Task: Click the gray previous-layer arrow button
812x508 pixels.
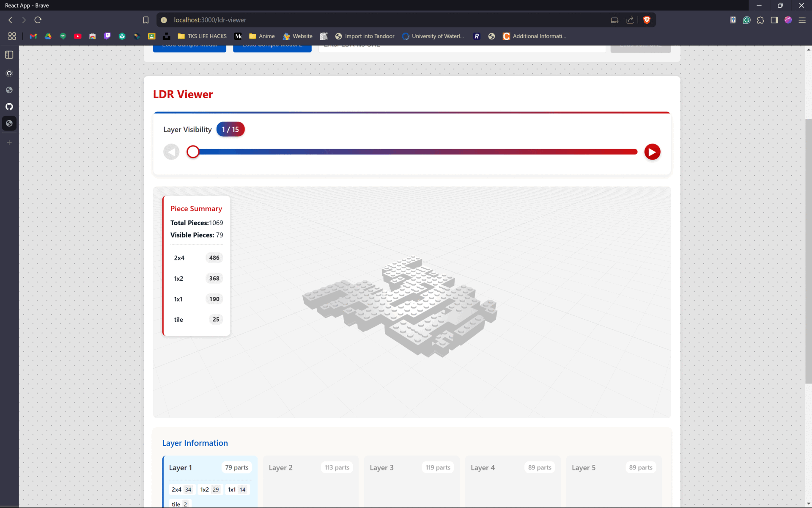Action: (x=171, y=152)
